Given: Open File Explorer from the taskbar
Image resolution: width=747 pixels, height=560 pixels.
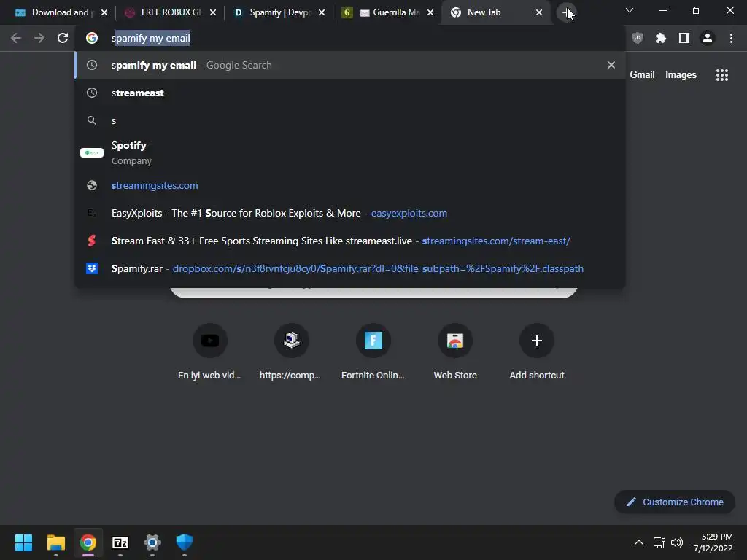Looking at the screenshot, I should pyautogui.click(x=55, y=542).
